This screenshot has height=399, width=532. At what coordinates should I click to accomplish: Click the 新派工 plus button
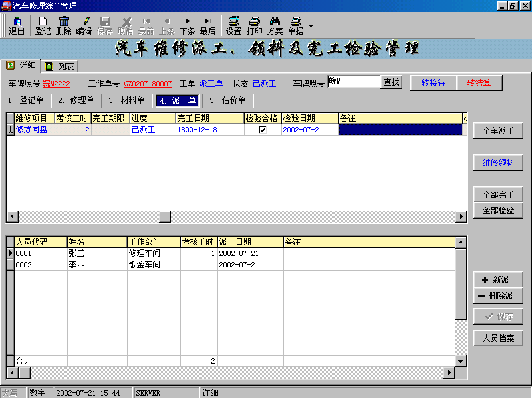point(498,280)
